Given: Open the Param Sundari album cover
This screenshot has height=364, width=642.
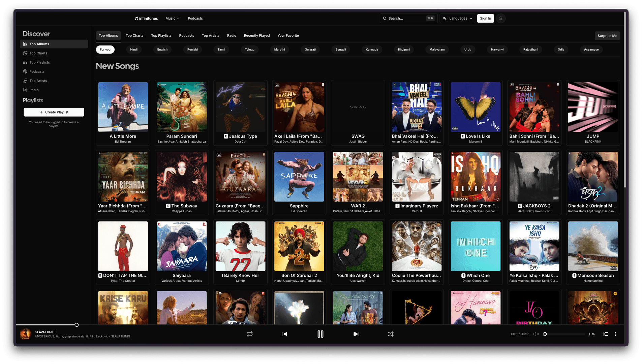Looking at the screenshot, I should [182, 107].
